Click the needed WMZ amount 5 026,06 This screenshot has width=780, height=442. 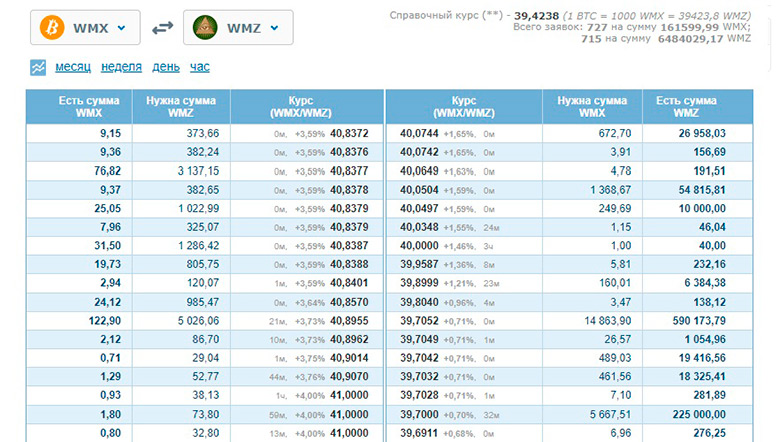pyautogui.click(x=198, y=321)
